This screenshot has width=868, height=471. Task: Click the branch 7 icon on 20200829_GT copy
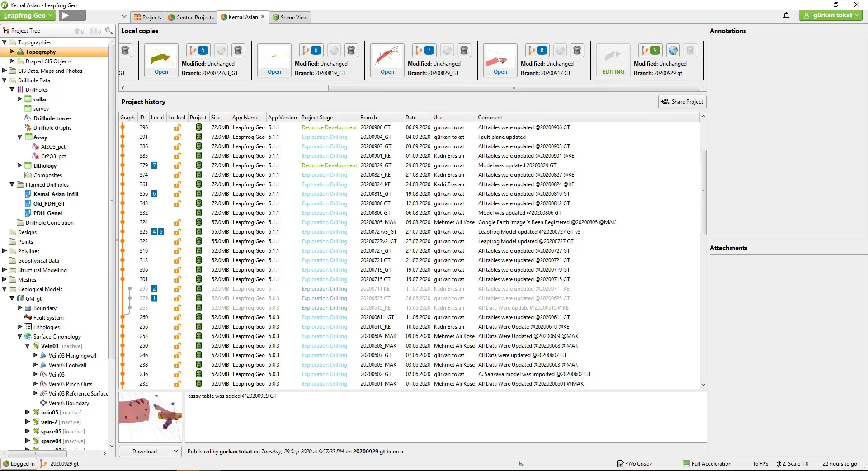coord(424,50)
